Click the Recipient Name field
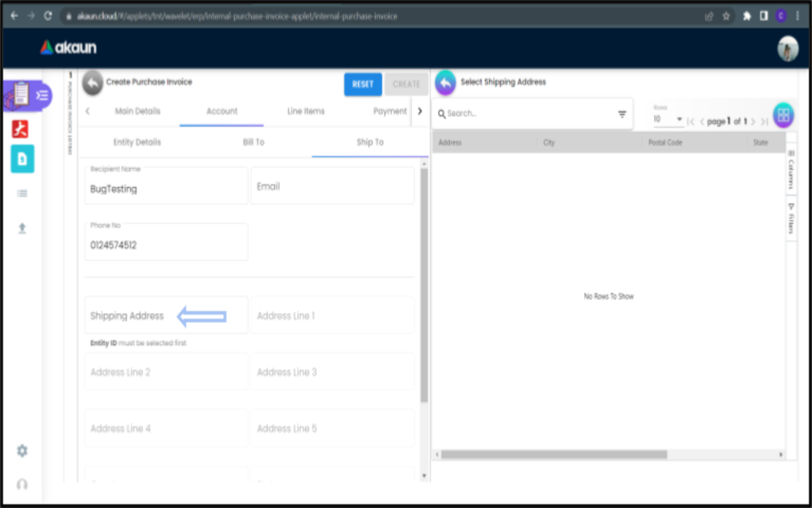The image size is (812, 508). tap(166, 186)
